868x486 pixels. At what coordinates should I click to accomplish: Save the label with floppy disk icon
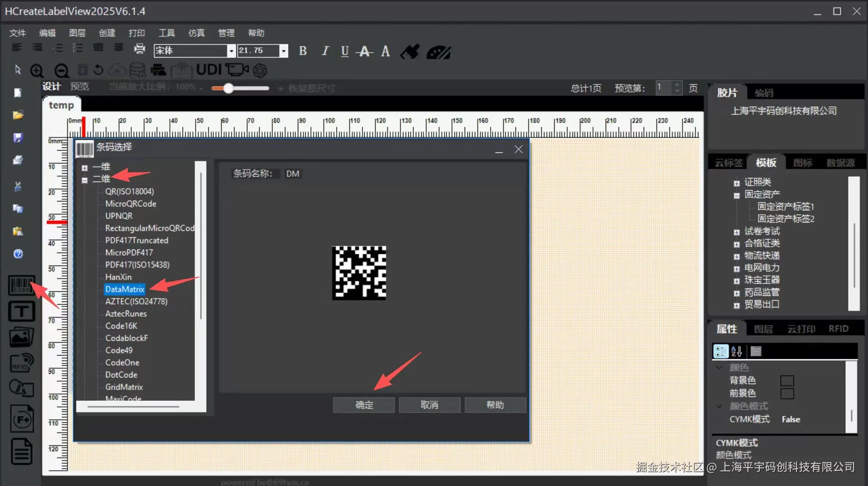click(18, 138)
